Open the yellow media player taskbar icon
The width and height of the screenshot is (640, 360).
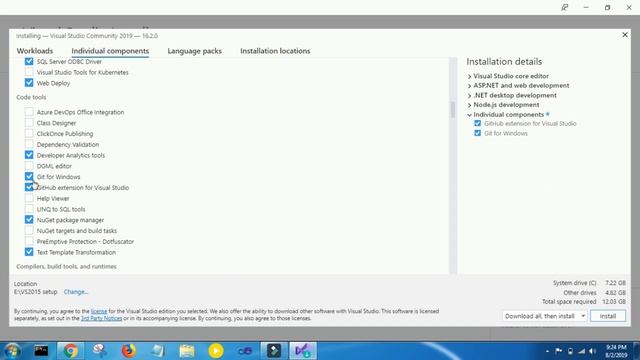click(216, 351)
